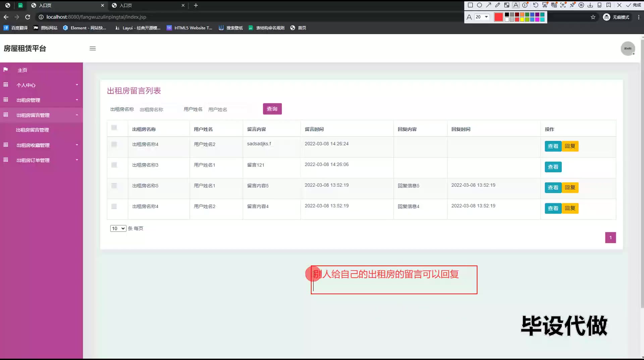Click the 查询 search button
644x360 pixels.
pyautogui.click(x=272, y=109)
